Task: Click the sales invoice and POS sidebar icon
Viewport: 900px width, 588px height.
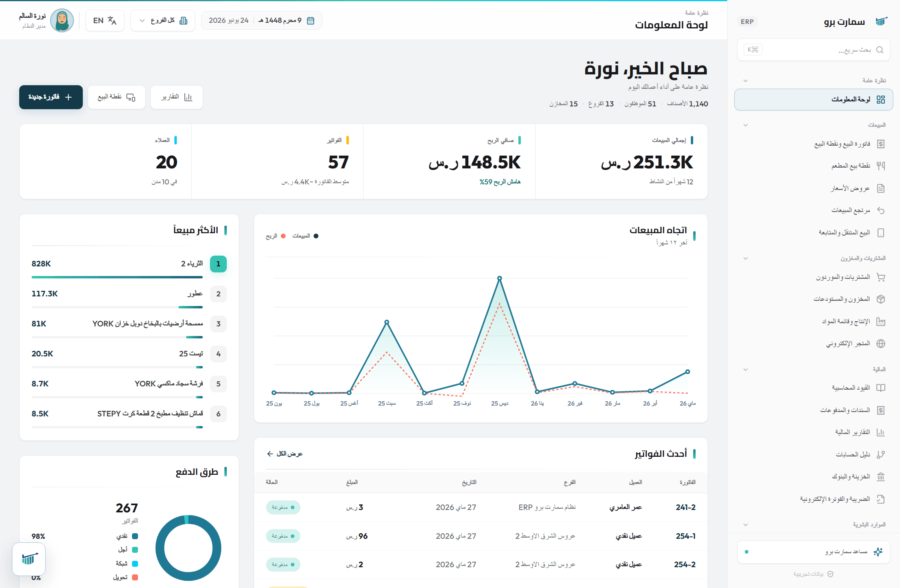Action: click(880, 144)
